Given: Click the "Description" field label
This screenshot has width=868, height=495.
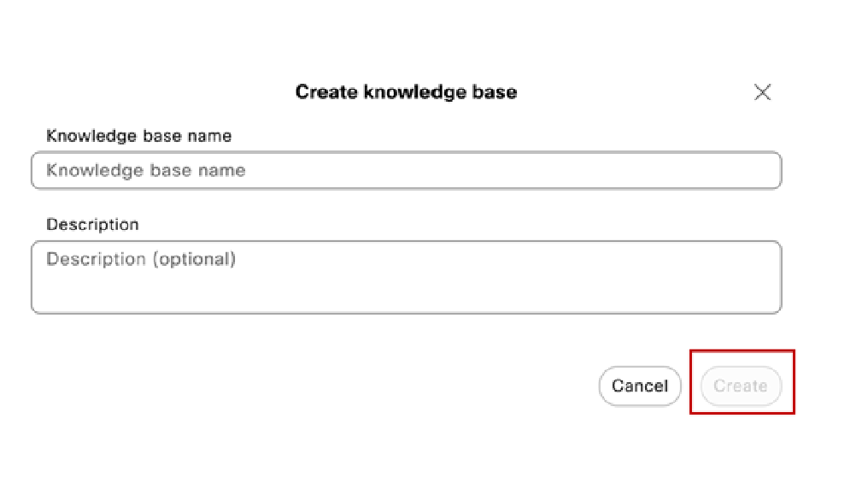Looking at the screenshot, I should pos(92,225).
